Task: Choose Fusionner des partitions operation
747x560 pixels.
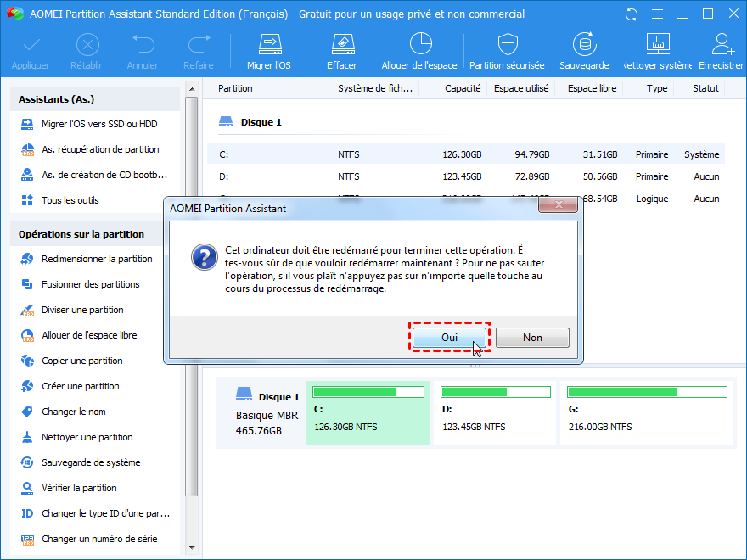Action: pyautogui.click(x=90, y=284)
